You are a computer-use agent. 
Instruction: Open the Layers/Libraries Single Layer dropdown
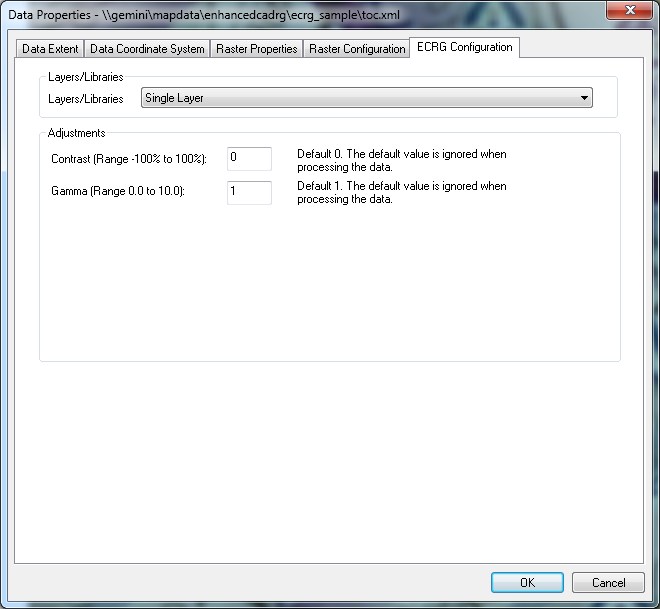pos(367,98)
